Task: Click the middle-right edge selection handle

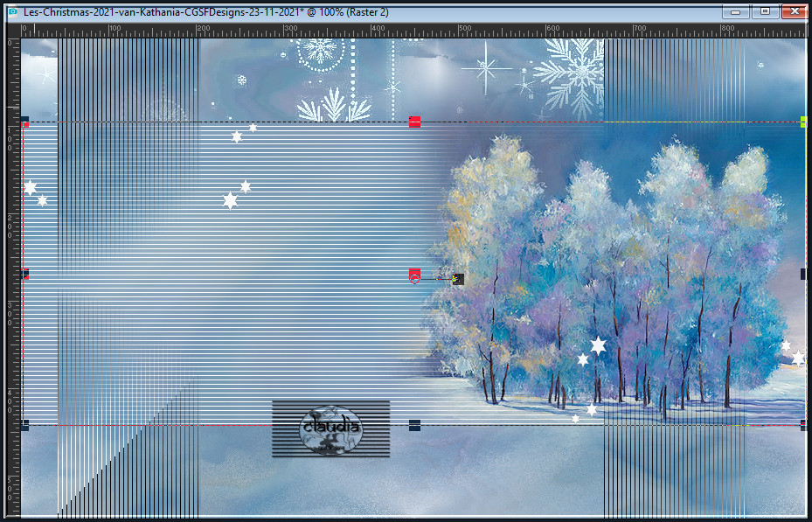Action: pyautogui.click(x=804, y=274)
